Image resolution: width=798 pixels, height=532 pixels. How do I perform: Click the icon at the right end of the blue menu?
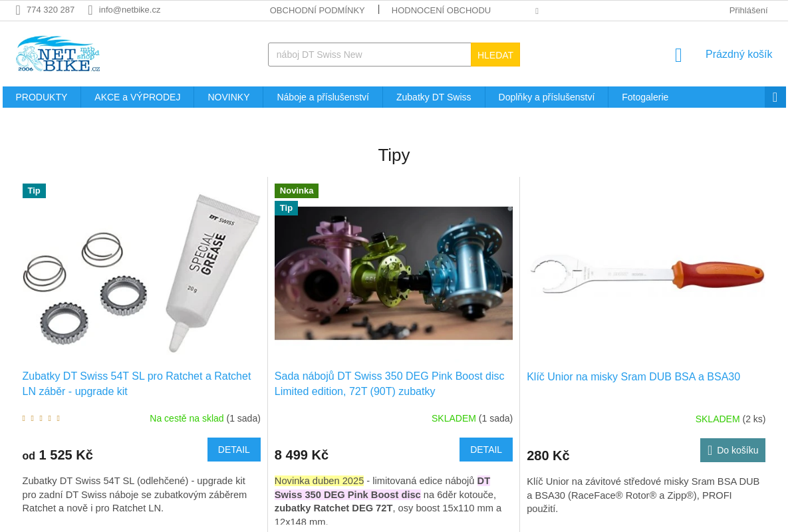(775, 97)
